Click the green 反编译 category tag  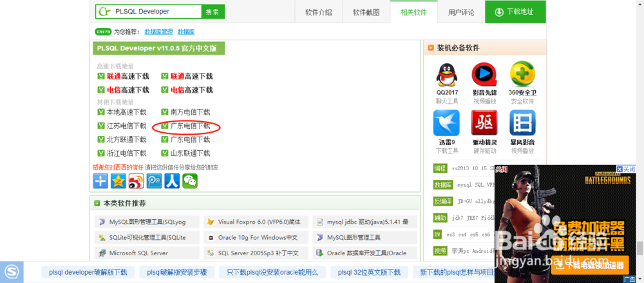pos(443,201)
